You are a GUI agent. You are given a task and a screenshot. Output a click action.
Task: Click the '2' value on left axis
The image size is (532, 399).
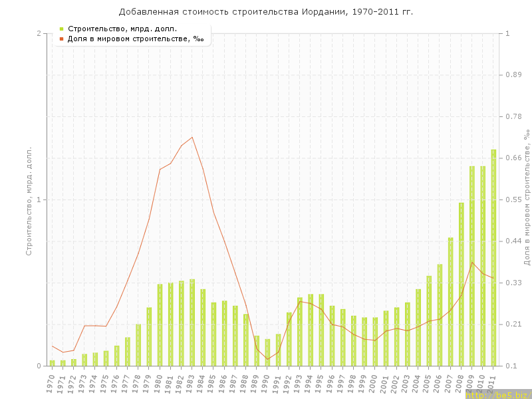39,33
